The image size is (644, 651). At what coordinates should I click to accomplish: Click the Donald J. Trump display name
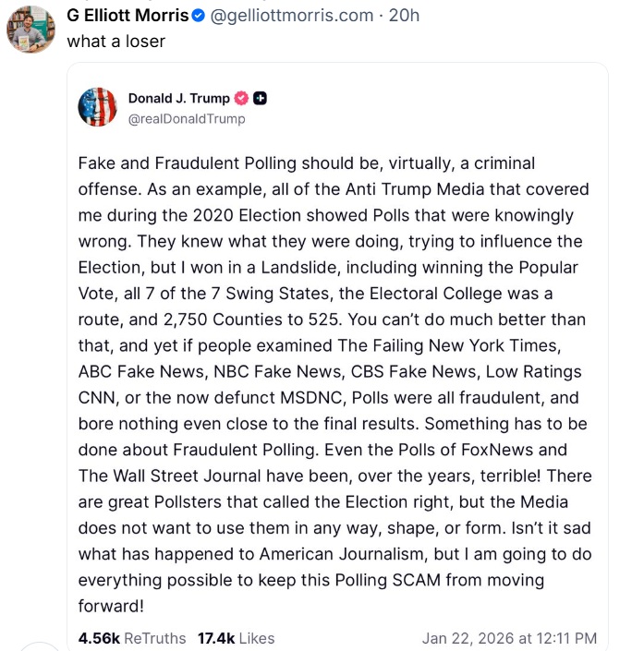[x=179, y=99]
